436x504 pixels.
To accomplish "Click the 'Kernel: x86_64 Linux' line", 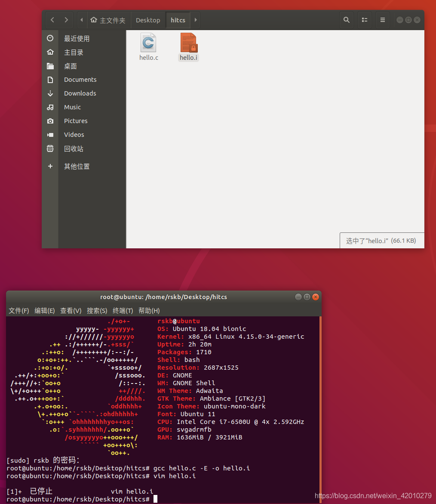I will point(230,337).
